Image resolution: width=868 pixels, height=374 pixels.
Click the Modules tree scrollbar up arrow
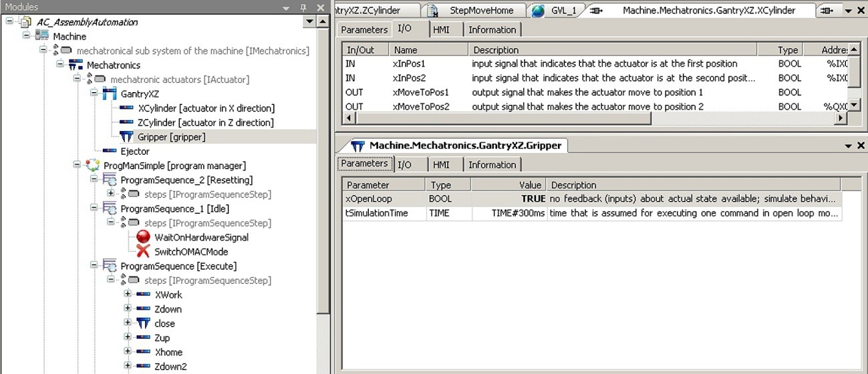pos(323,22)
